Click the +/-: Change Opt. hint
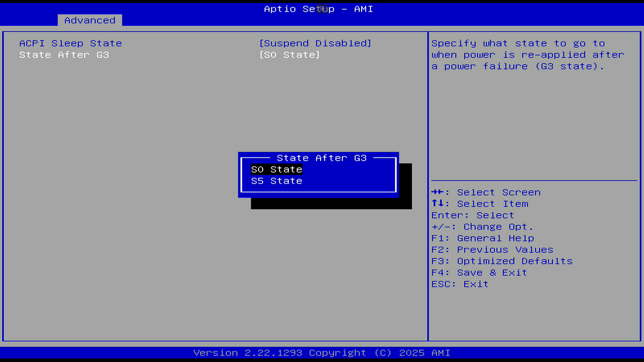Image resolution: width=644 pixels, height=362 pixels. click(x=482, y=227)
